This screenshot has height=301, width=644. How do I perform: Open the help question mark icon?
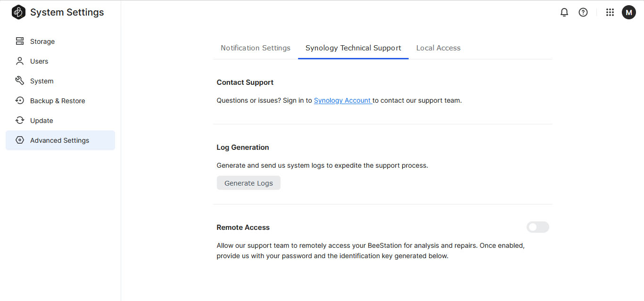click(583, 13)
